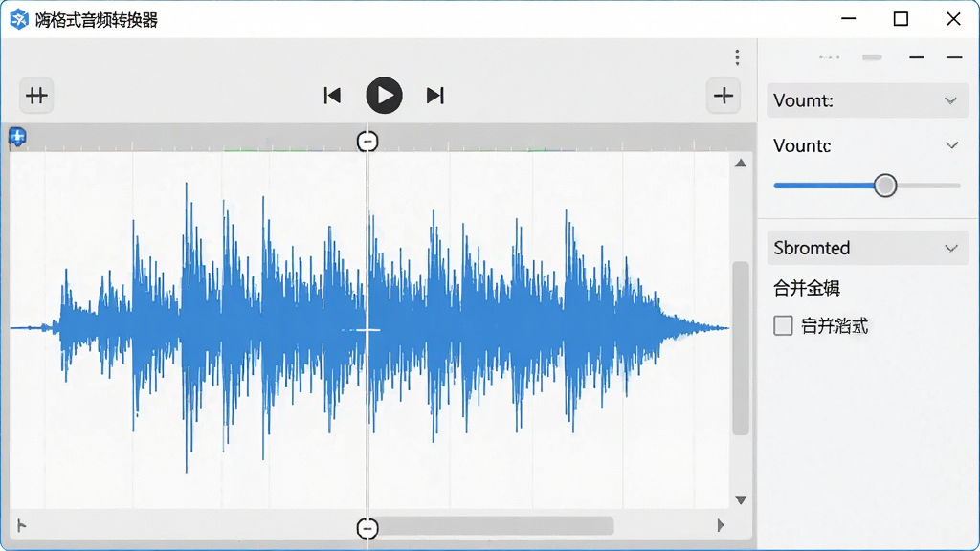Expand the "Vountc" section chevron

pos(952,145)
